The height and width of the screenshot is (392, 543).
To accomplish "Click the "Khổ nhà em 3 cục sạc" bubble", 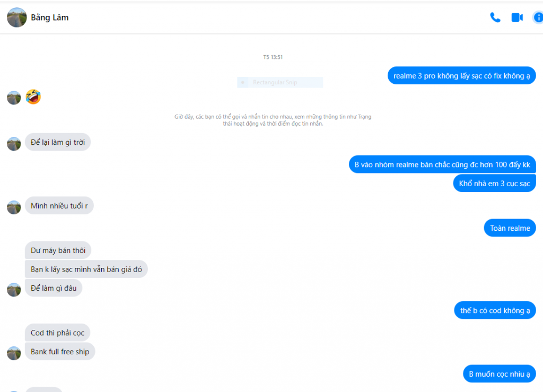I will [x=495, y=183].
